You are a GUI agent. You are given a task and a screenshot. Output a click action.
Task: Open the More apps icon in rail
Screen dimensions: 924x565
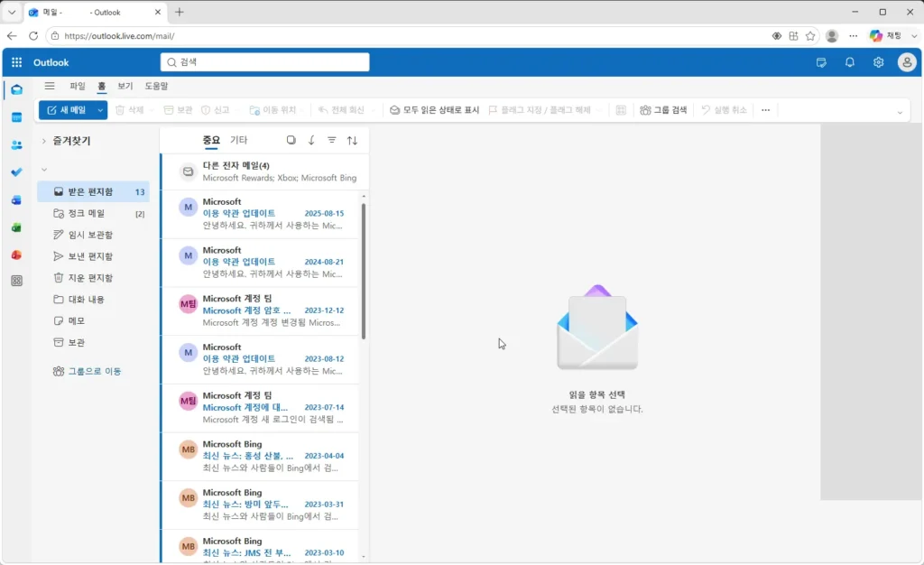pyautogui.click(x=16, y=281)
